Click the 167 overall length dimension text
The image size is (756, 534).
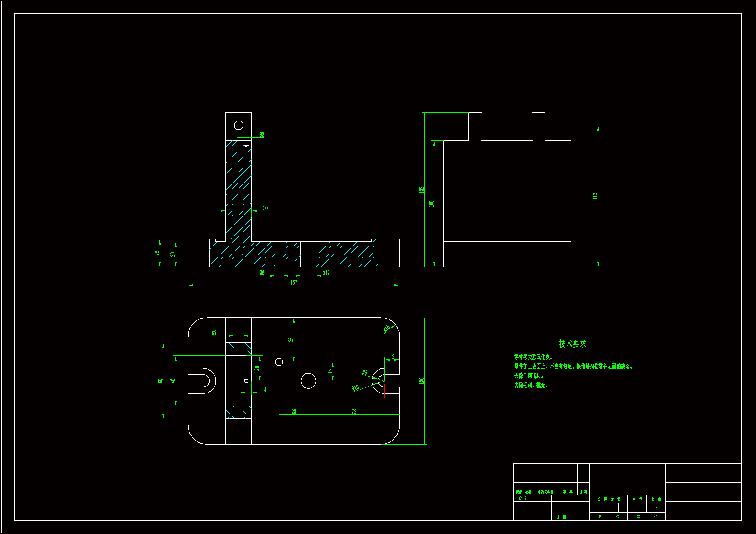pyautogui.click(x=294, y=282)
